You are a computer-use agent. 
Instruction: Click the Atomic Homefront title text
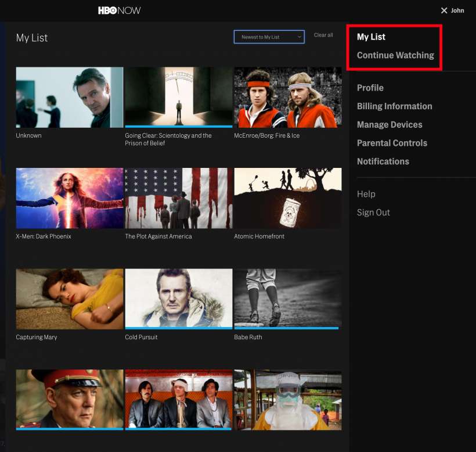(259, 236)
